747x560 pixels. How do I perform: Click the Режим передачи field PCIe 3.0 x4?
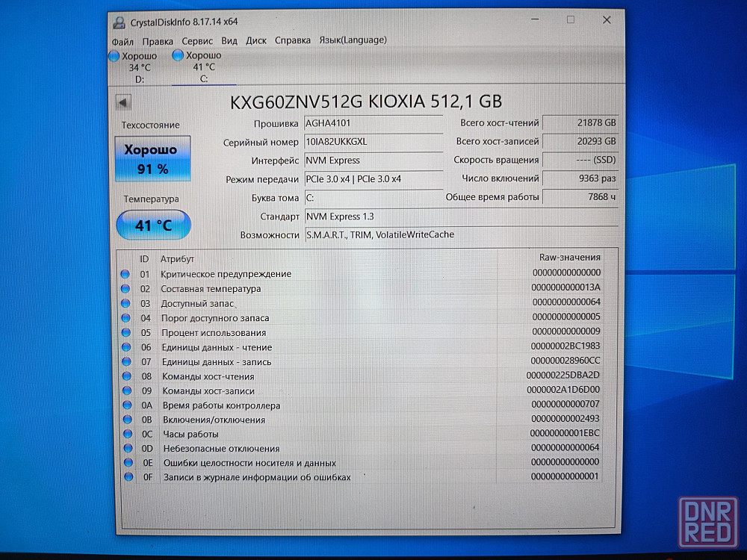373,179
